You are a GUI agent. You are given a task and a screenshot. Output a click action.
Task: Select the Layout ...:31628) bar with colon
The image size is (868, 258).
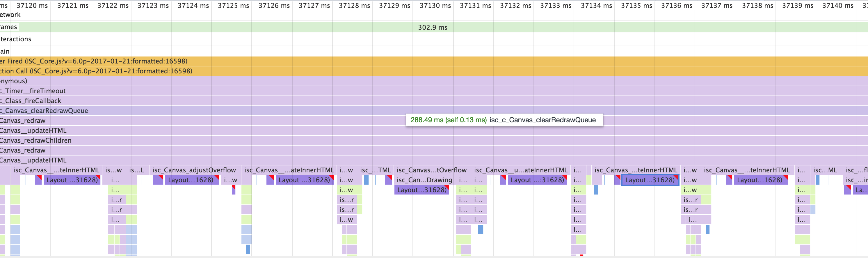tap(537, 180)
